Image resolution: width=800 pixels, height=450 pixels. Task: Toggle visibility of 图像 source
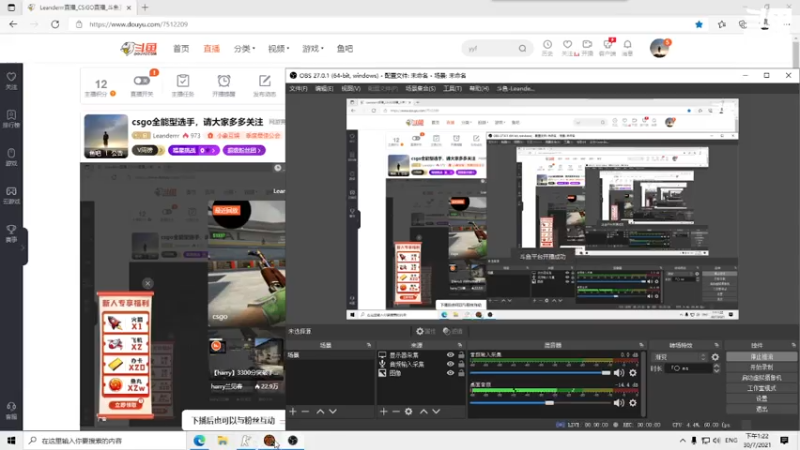coord(450,373)
